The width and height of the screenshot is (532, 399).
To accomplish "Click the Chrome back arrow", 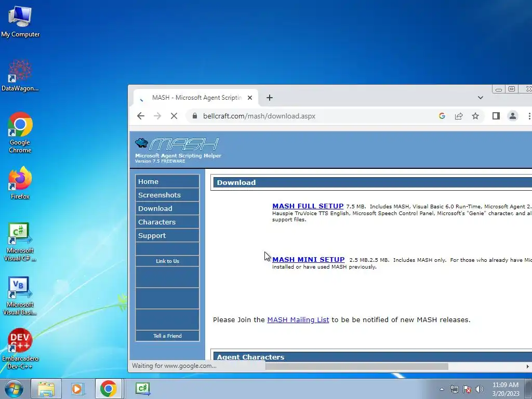I will [141, 116].
